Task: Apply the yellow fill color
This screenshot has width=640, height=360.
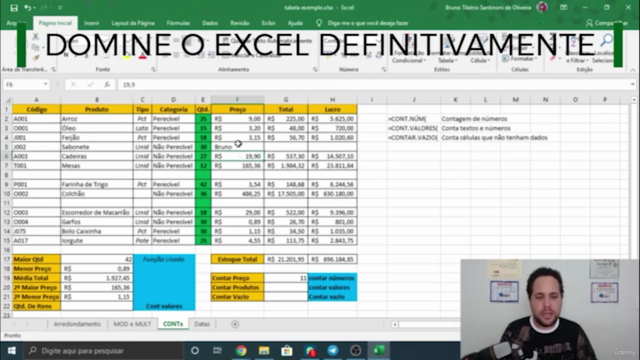Action: pyautogui.click(x=127, y=56)
